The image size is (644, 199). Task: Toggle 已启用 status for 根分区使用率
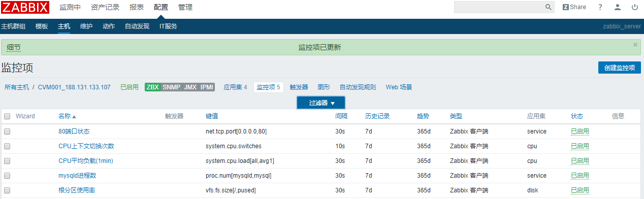(580, 190)
